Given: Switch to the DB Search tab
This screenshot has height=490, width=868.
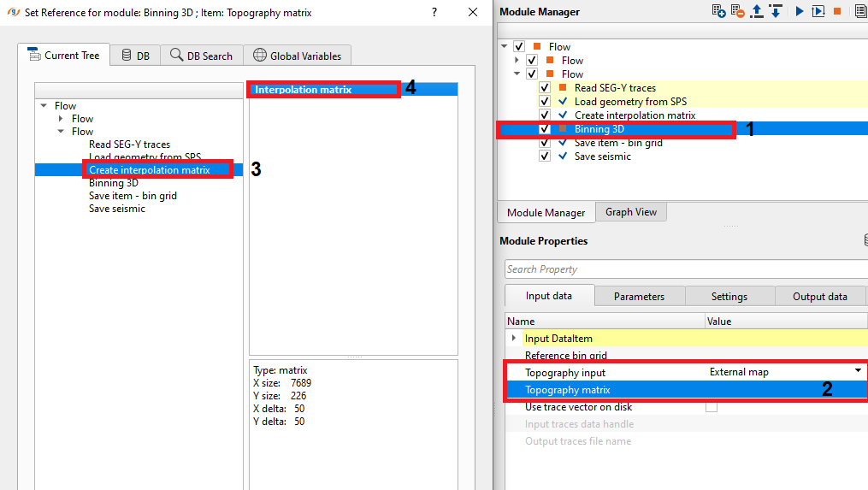Looking at the screenshot, I should [201, 56].
